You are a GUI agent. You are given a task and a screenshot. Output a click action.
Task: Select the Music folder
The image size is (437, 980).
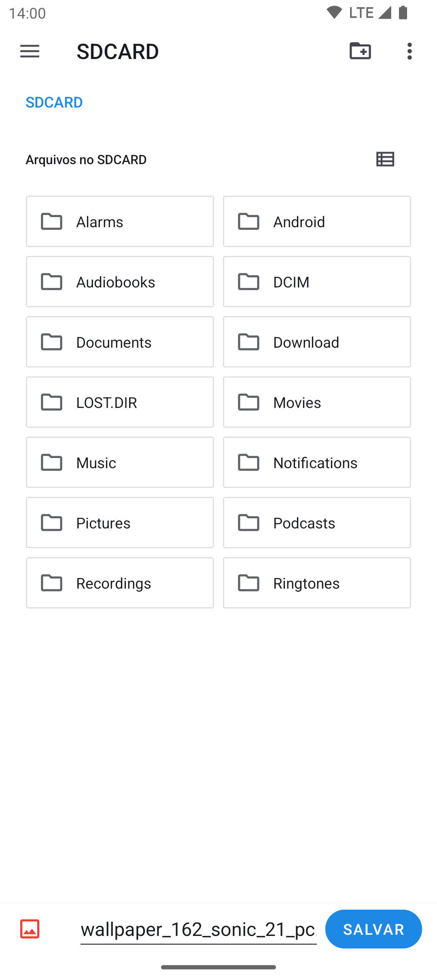point(120,463)
